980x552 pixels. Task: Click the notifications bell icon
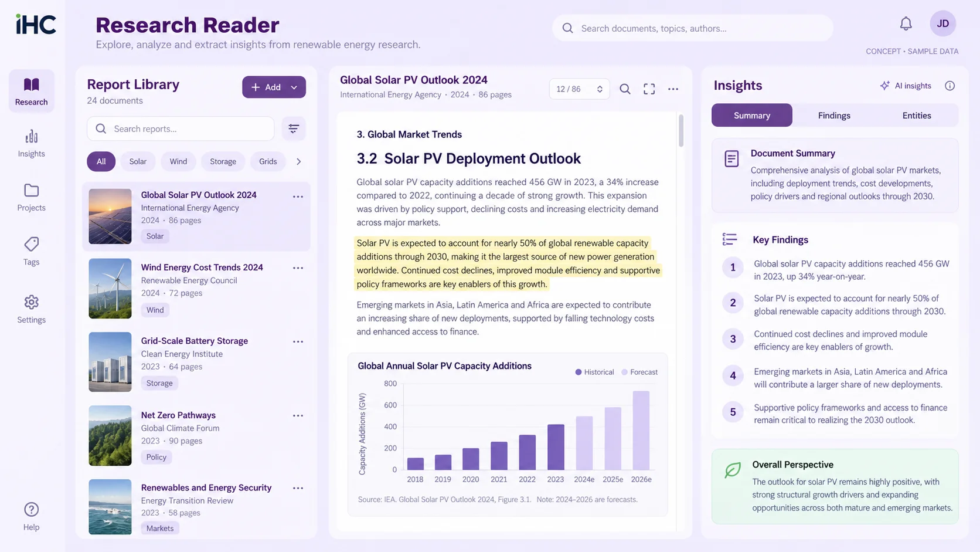[906, 23]
